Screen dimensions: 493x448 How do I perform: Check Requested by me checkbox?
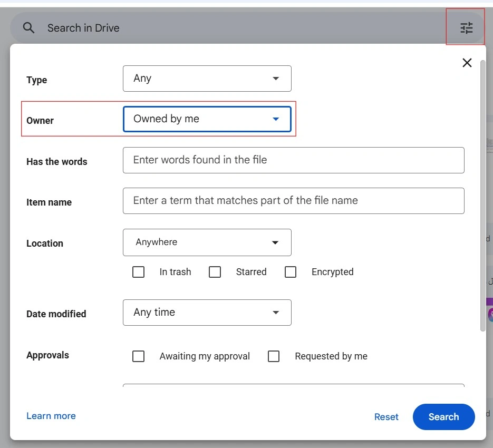(x=274, y=356)
